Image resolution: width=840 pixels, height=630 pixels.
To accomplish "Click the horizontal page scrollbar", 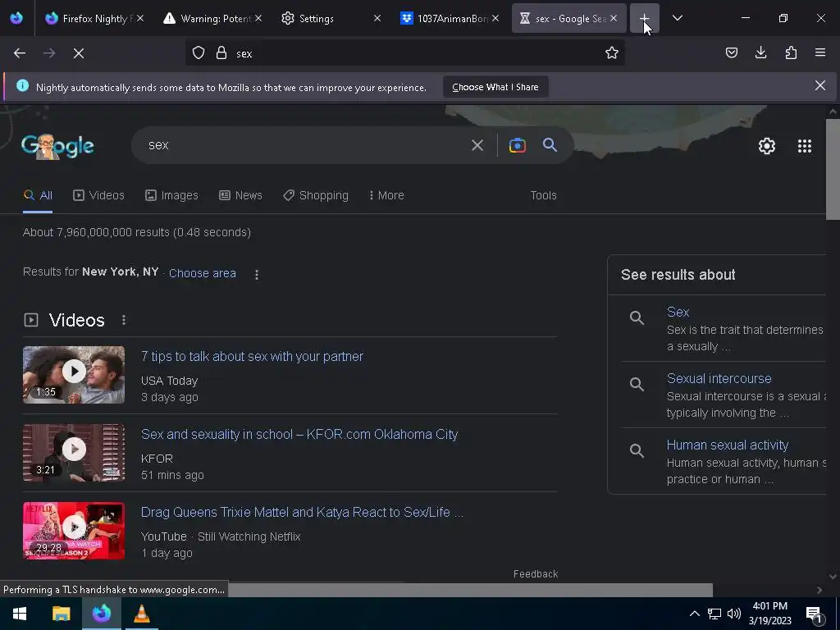I will 470,590.
